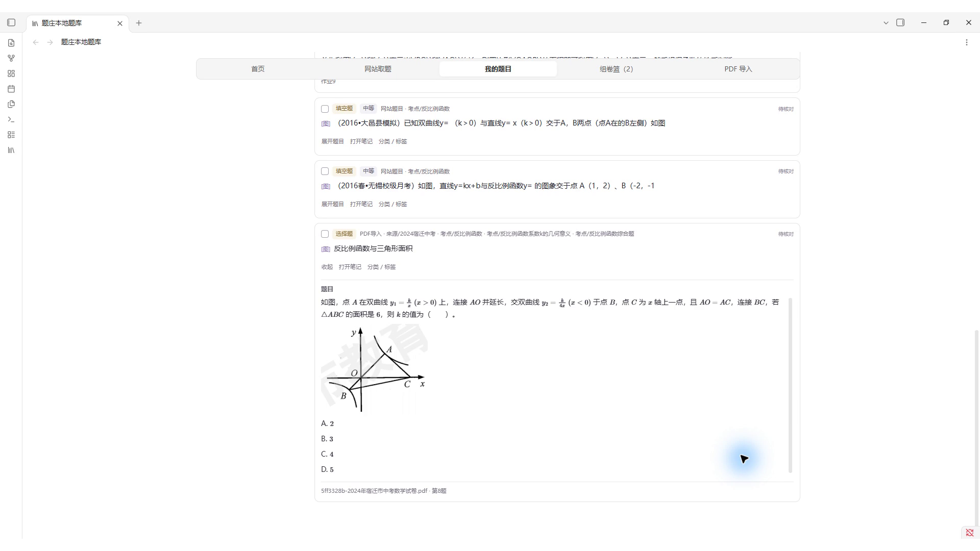Open the PDF 导入 tab
The height and width of the screenshot is (551, 980).
[738, 69]
